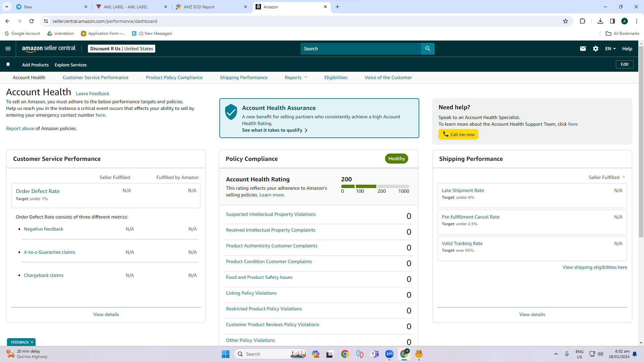Click the microphone icon in system tray
644x362 pixels.
567,354
